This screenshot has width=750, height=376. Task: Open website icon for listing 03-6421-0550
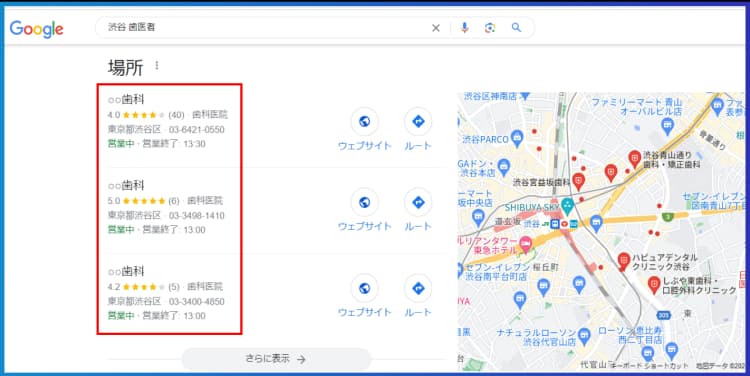point(364,122)
